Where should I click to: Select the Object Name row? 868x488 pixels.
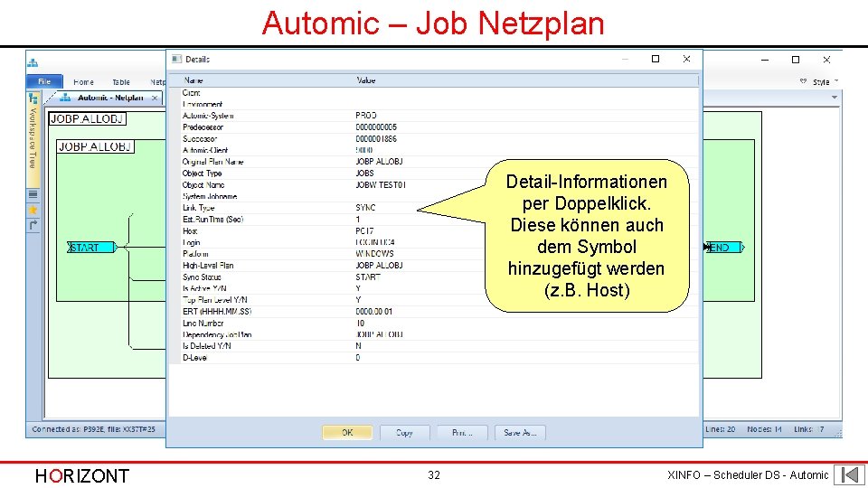[433, 184]
